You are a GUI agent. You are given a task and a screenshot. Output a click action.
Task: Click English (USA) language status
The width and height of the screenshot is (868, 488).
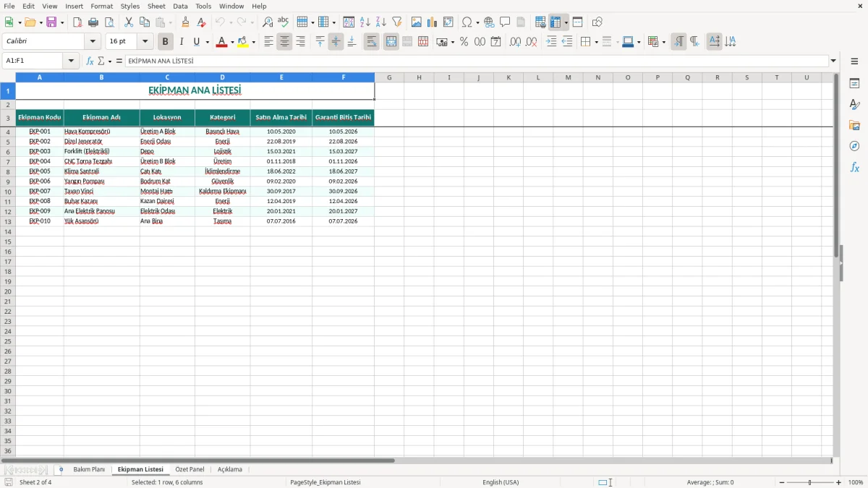(x=501, y=482)
